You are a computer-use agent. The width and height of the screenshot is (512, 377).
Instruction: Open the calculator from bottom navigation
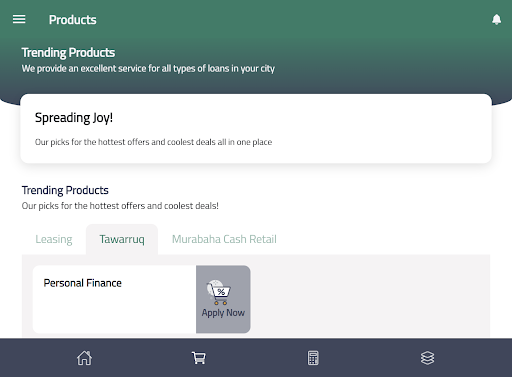313,358
